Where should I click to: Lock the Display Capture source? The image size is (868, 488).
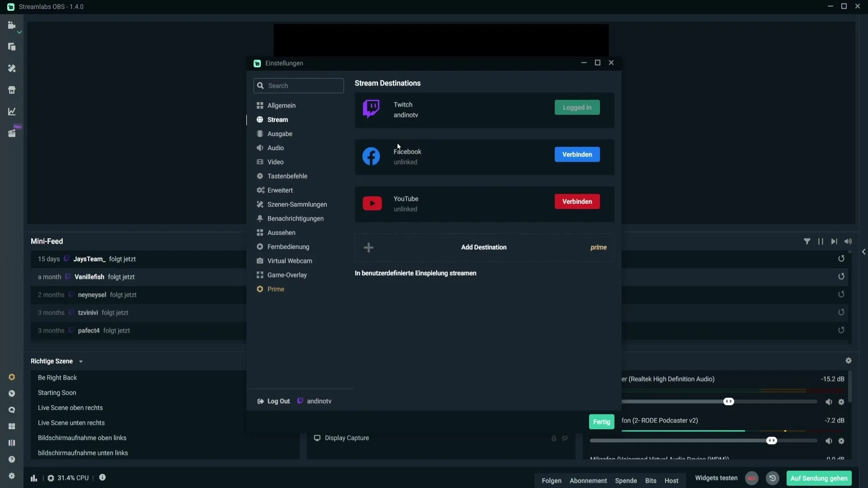click(x=554, y=438)
